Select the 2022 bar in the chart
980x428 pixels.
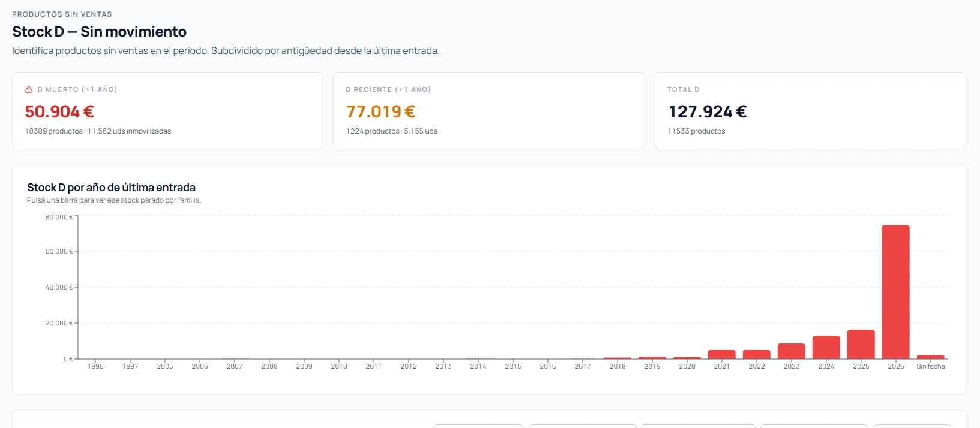pos(756,354)
